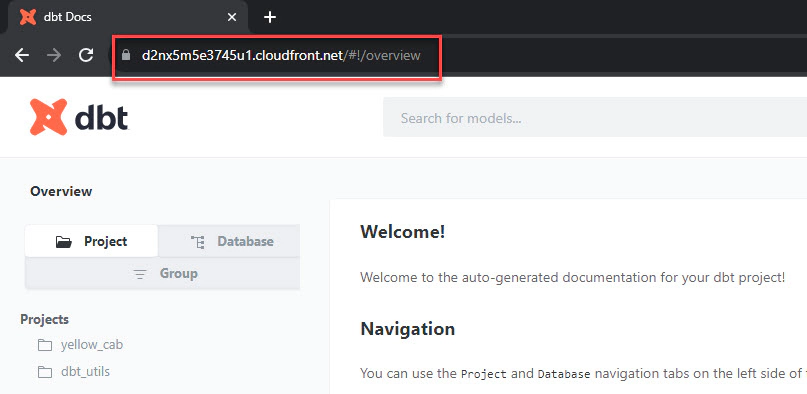Click the browser forward arrow
This screenshot has height=394, width=807.
[54, 55]
